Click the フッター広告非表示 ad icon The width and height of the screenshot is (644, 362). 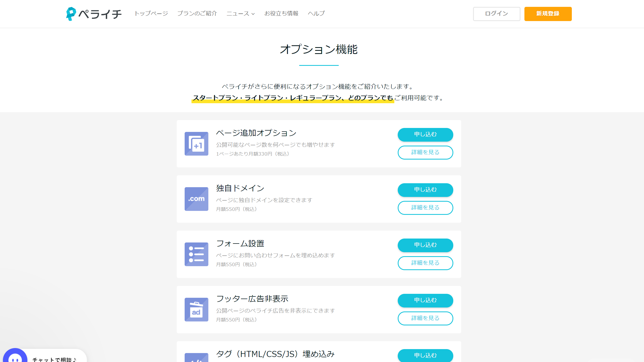point(196,310)
